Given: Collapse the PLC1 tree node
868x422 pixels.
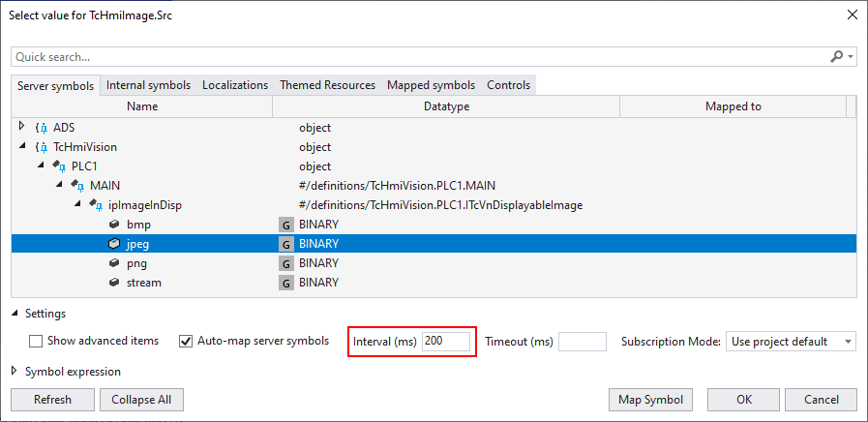Looking at the screenshot, I should 41,166.
